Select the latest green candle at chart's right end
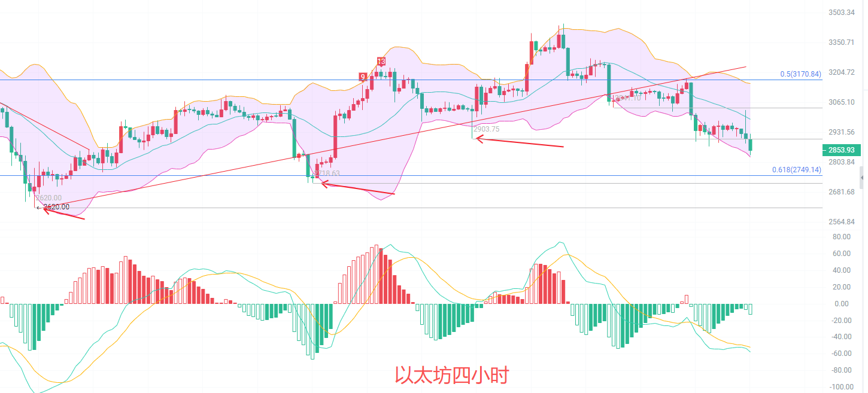 coord(750,144)
